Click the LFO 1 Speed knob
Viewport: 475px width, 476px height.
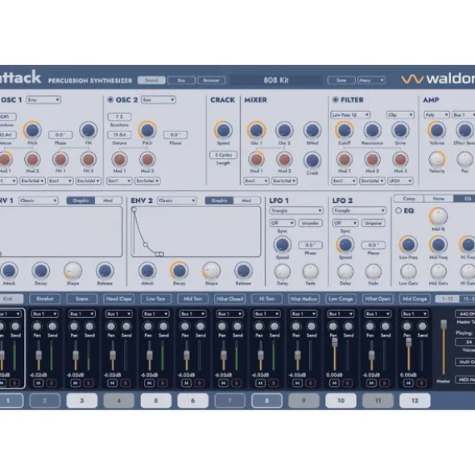pos(283,244)
